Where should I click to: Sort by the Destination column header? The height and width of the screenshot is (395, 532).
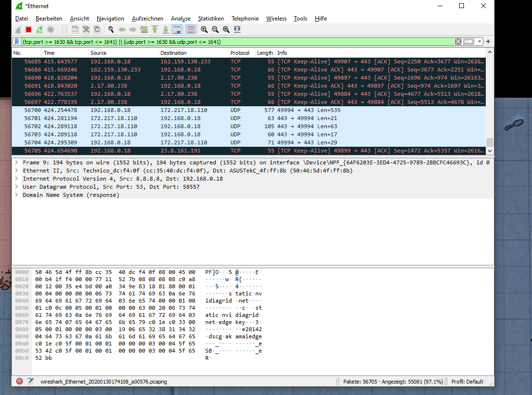click(x=194, y=53)
